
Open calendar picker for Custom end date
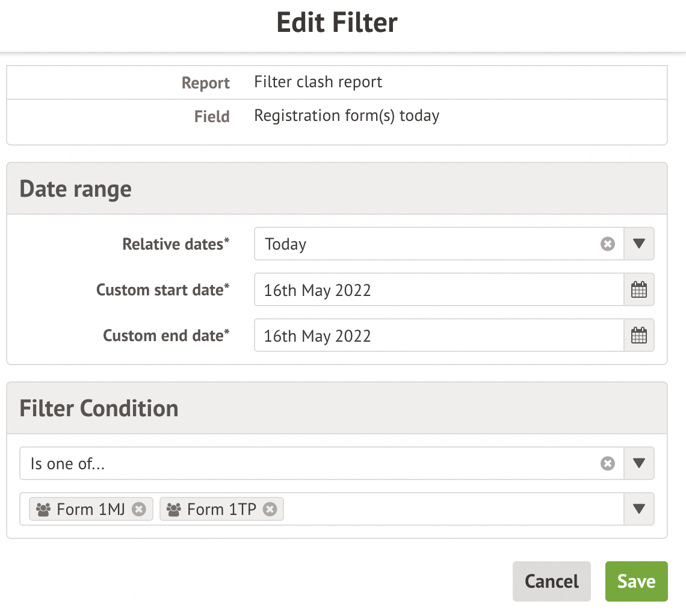(638, 336)
